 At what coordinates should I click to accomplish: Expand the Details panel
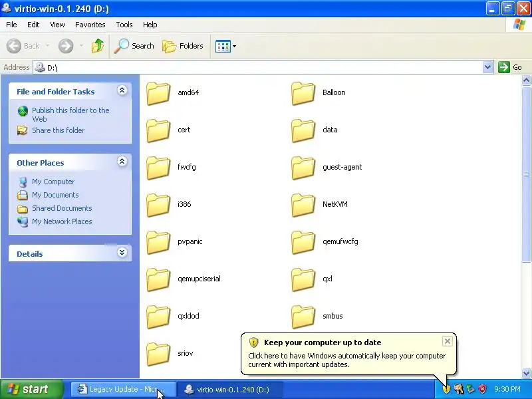[122, 253]
